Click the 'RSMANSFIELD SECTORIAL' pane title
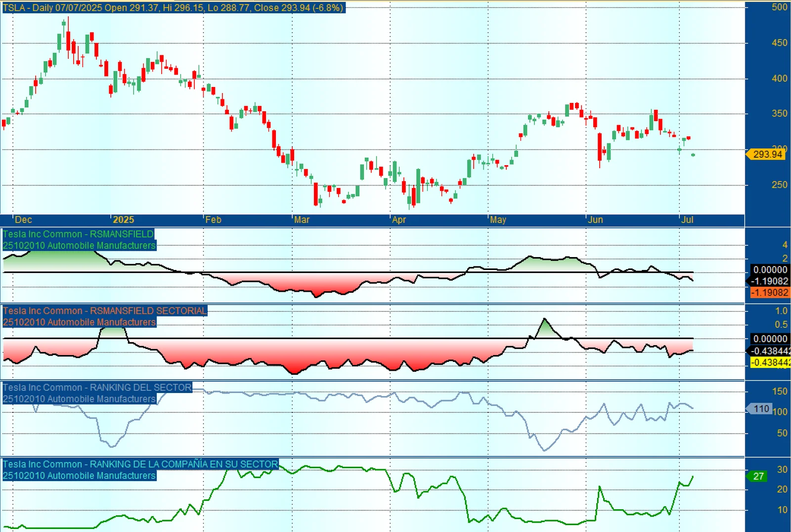The height and width of the screenshot is (532, 791). tap(105, 311)
